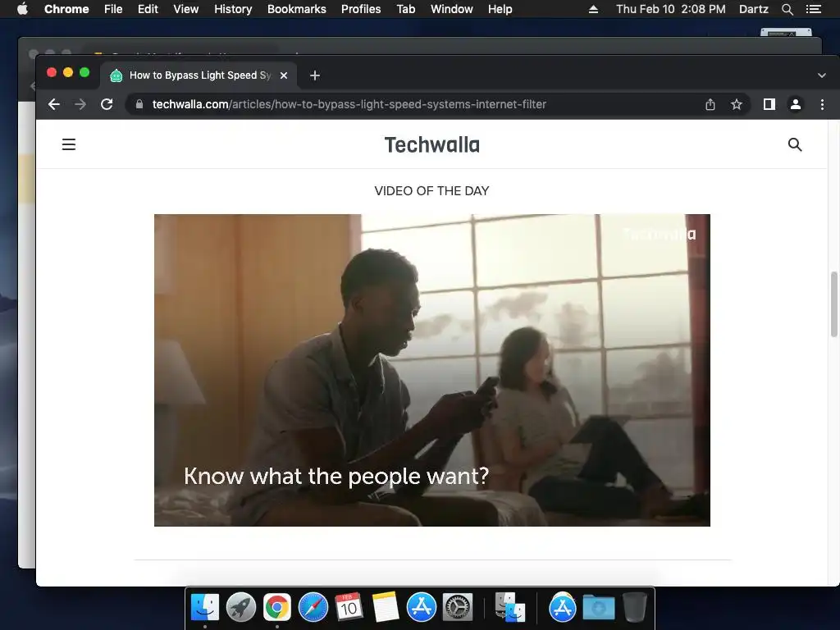This screenshot has width=840, height=630.
Task: Open the Window menu
Action: pos(452,9)
